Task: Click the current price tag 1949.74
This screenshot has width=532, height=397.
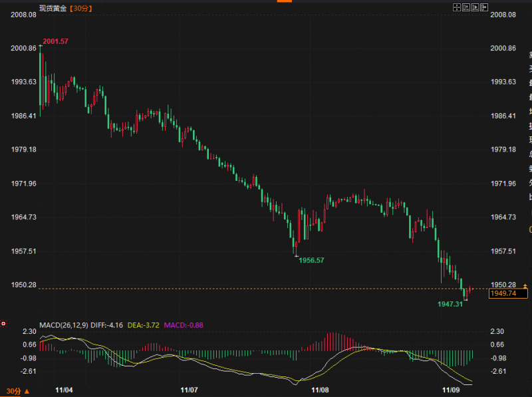Action: 502,293
